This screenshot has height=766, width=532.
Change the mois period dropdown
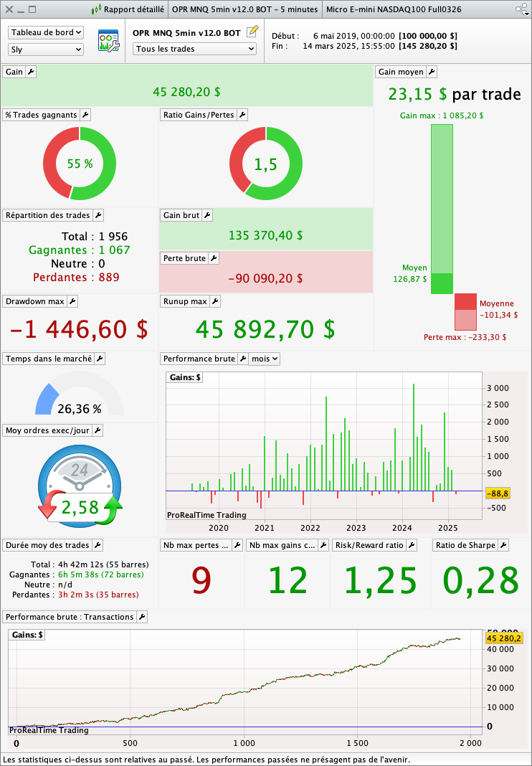(264, 359)
